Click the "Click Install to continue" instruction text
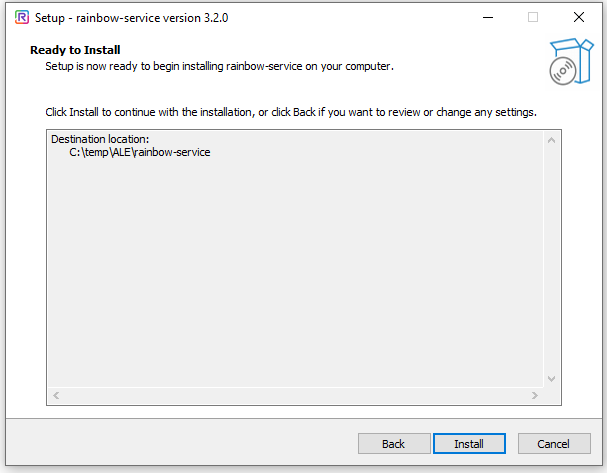 pos(291,112)
